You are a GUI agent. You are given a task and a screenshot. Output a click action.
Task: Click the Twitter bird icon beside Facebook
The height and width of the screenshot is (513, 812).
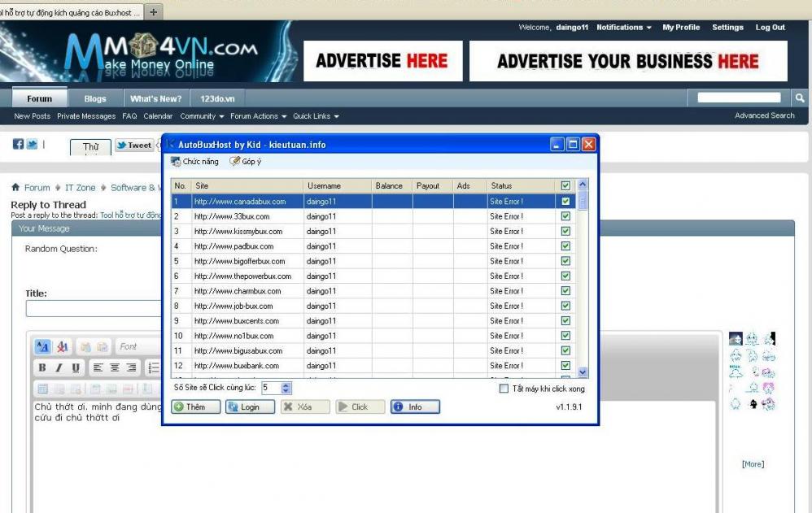(32, 145)
